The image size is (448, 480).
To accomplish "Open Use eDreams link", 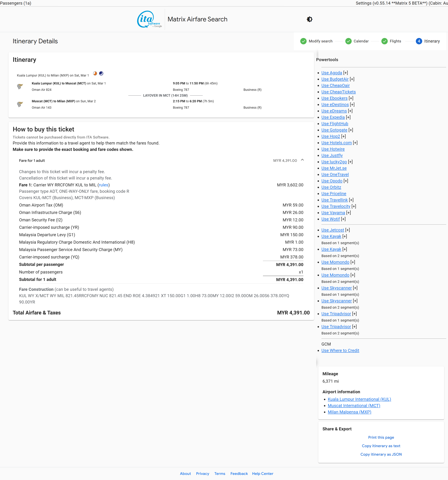I will (x=334, y=111).
